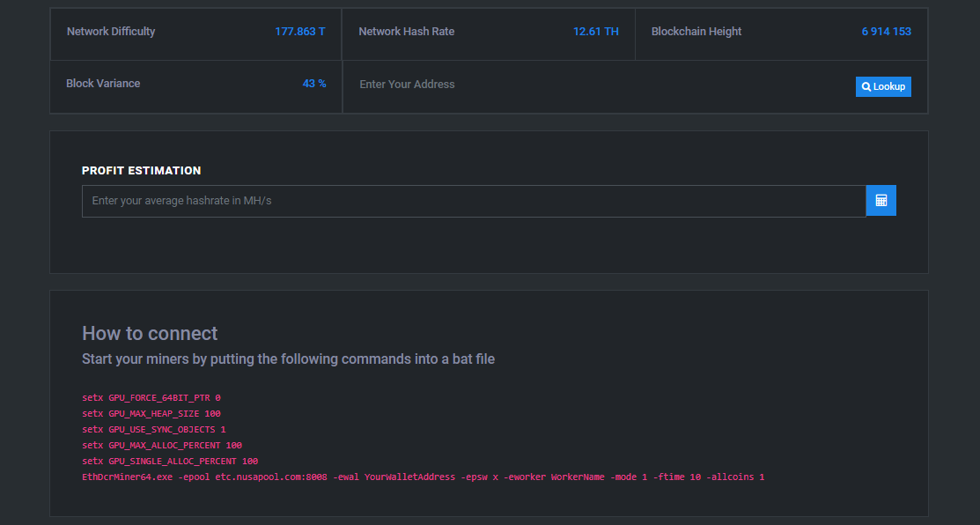Click the setx GPU_USE_SYNC_OBJECTS 1 line

click(x=154, y=429)
